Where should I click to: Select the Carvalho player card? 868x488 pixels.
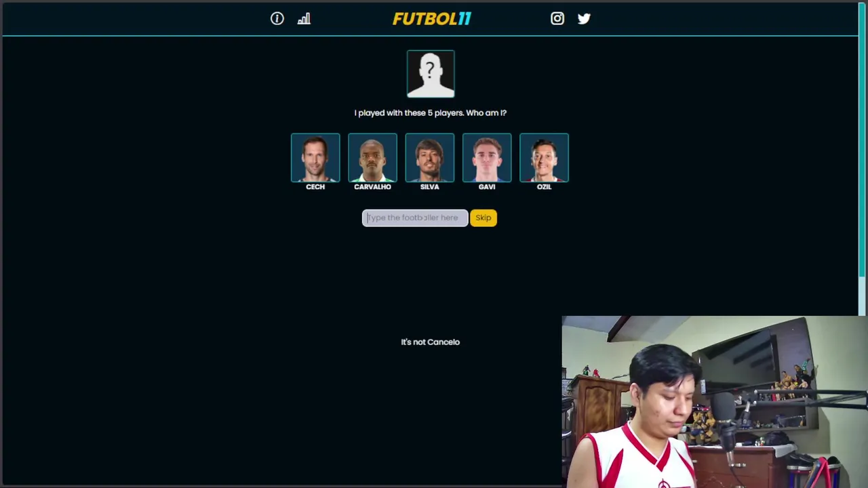point(372,158)
